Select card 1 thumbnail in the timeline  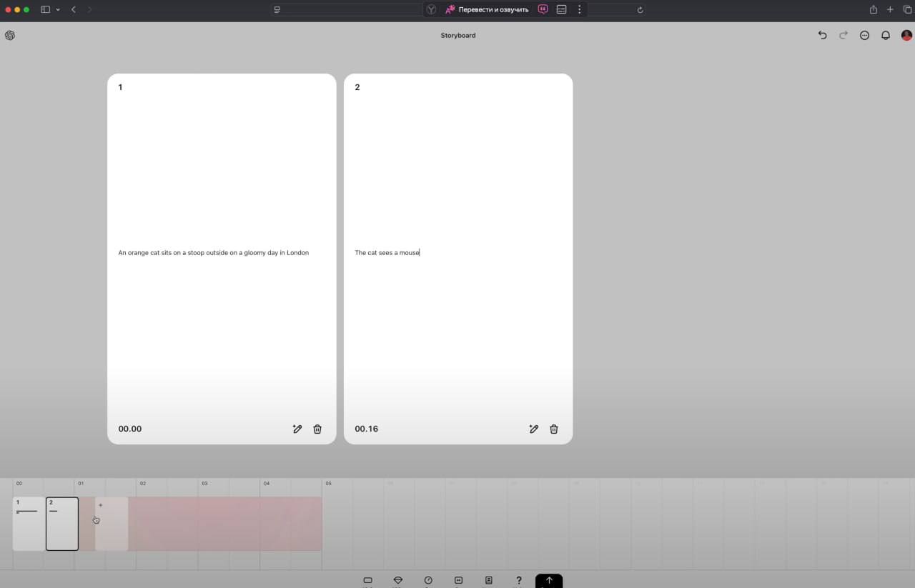point(28,524)
